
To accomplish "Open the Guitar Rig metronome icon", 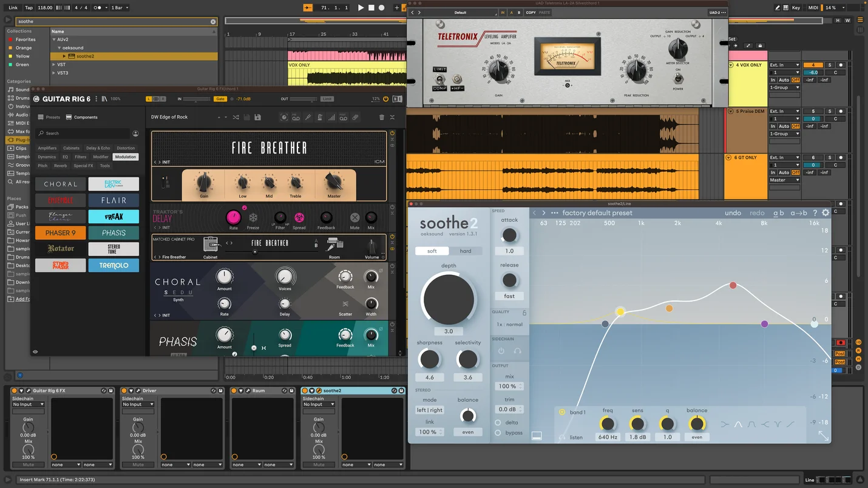I will (x=319, y=117).
